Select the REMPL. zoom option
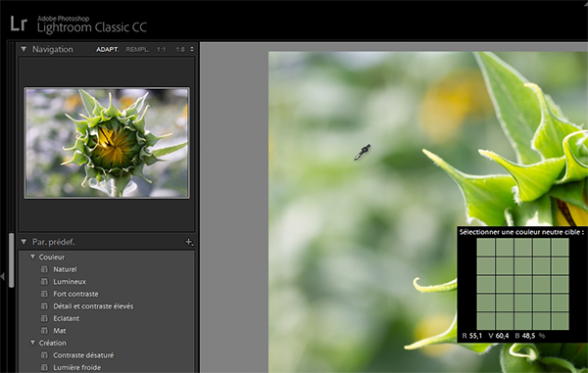Image resolution: width=588 pixels, height=373 pixels. (137, 49)
